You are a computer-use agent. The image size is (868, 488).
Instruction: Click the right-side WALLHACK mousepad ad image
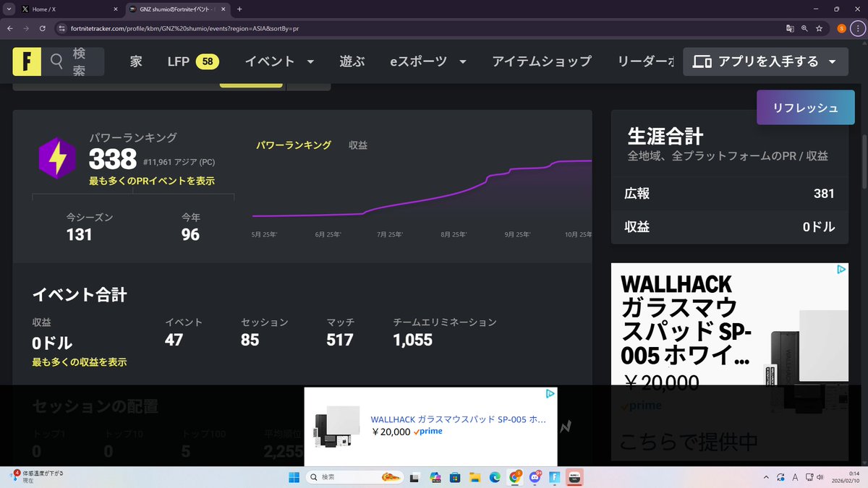808,361
